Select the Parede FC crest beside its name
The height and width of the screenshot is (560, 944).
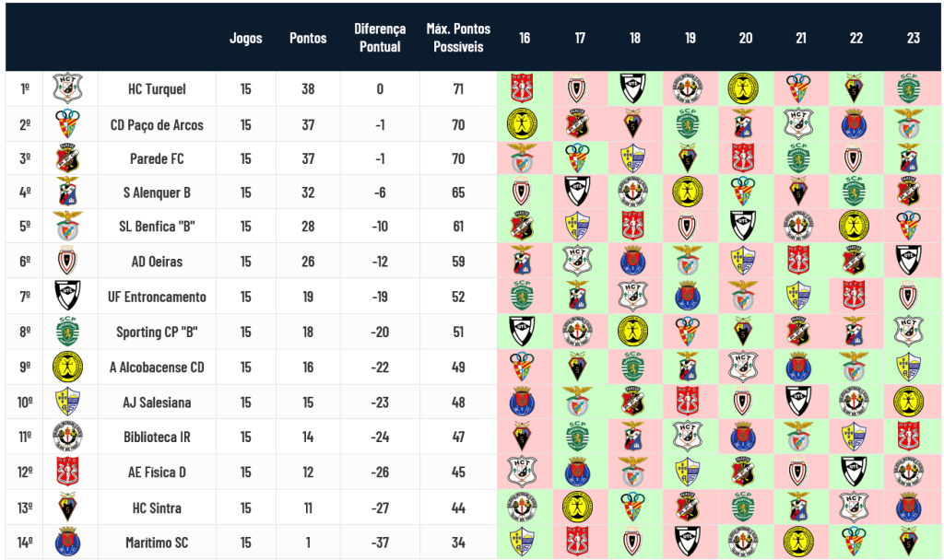pos(67,158)
